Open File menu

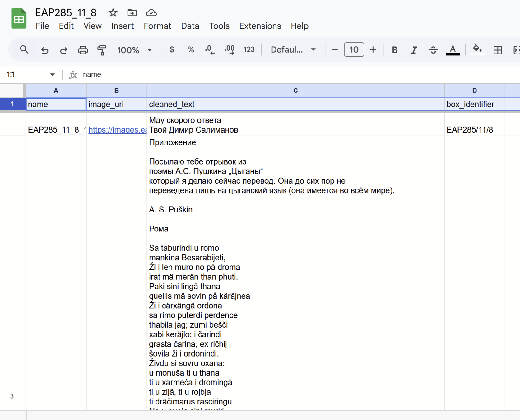click(42, 26)
